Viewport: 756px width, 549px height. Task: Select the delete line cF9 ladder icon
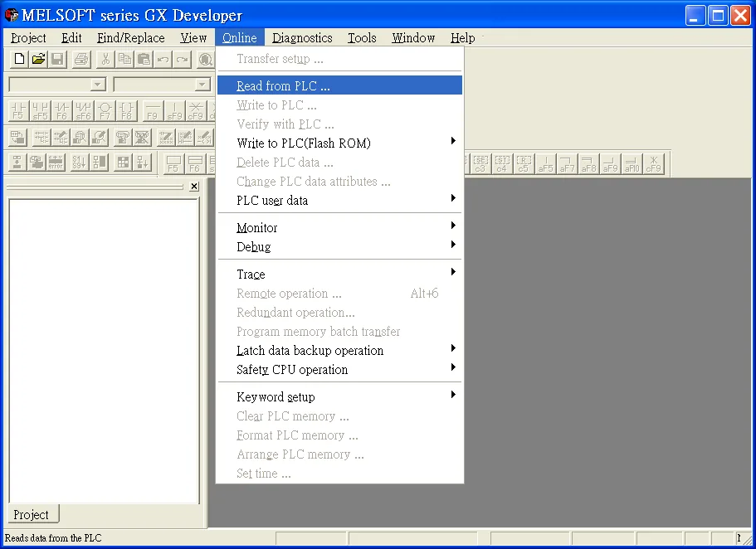(196, 111)
